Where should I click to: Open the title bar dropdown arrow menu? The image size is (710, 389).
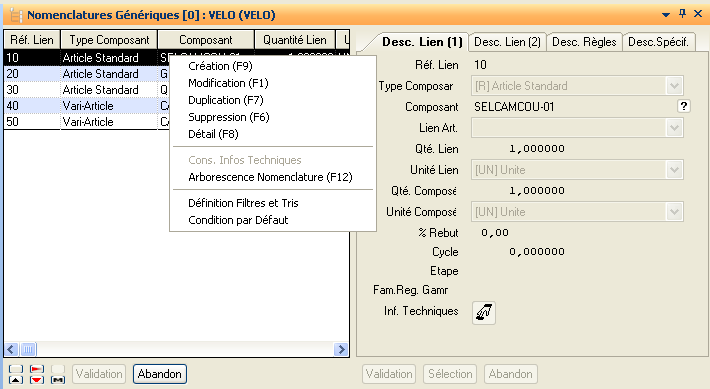(666, 14)
